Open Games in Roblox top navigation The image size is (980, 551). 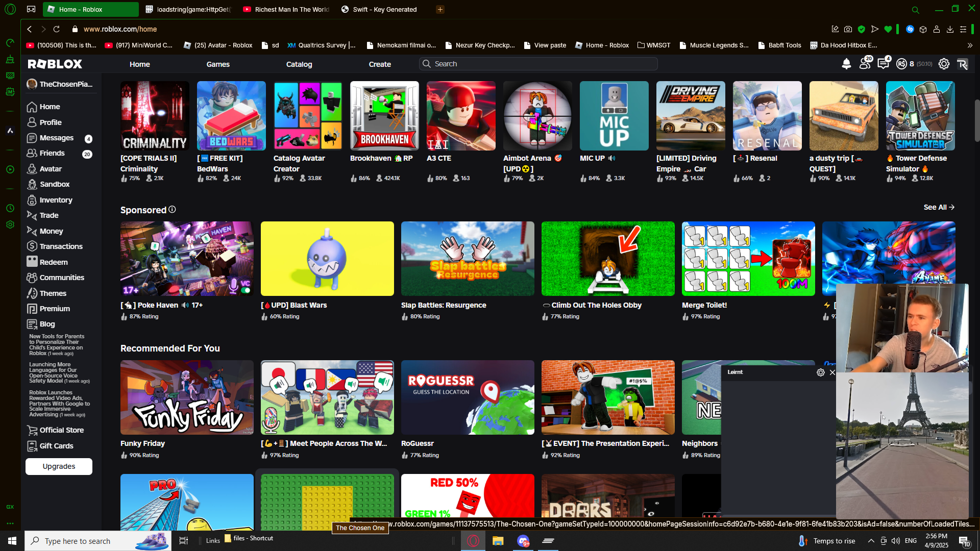point(218,64)
